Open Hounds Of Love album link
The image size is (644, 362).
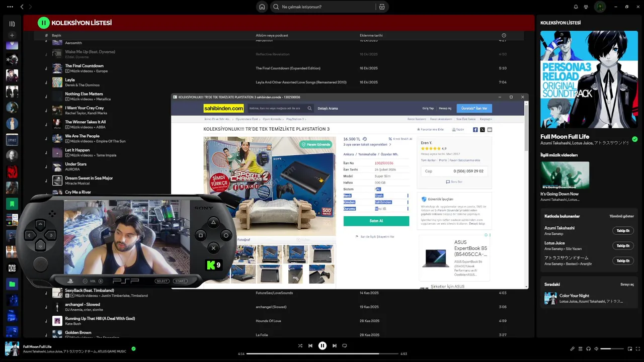(268, 321)
